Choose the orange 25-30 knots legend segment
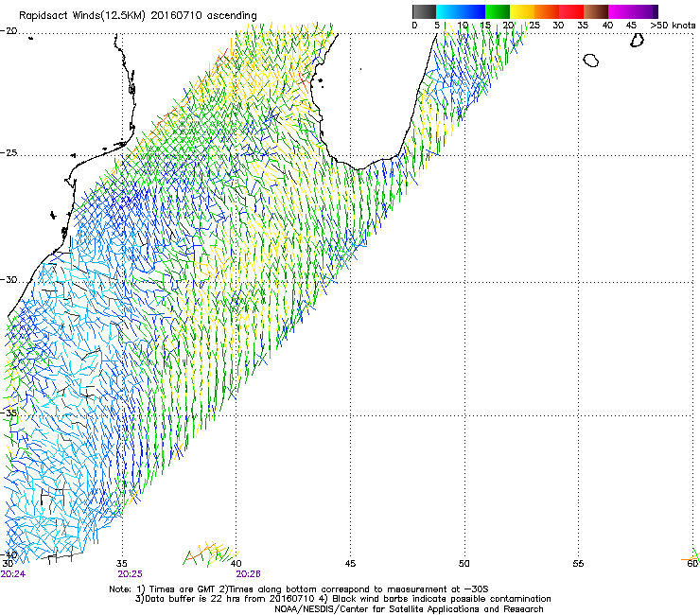Viewport: 700px width, 615px height. pyautogui.click(x=547, y=11)
